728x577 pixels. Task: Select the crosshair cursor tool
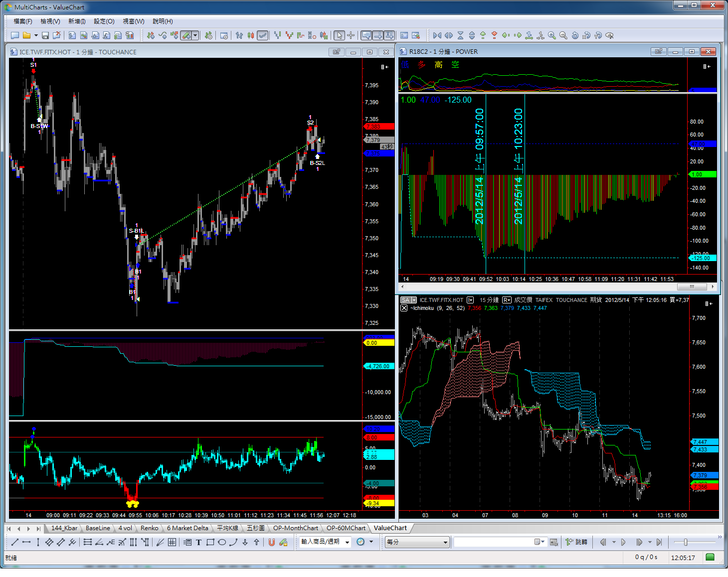(x=351, y=35)
